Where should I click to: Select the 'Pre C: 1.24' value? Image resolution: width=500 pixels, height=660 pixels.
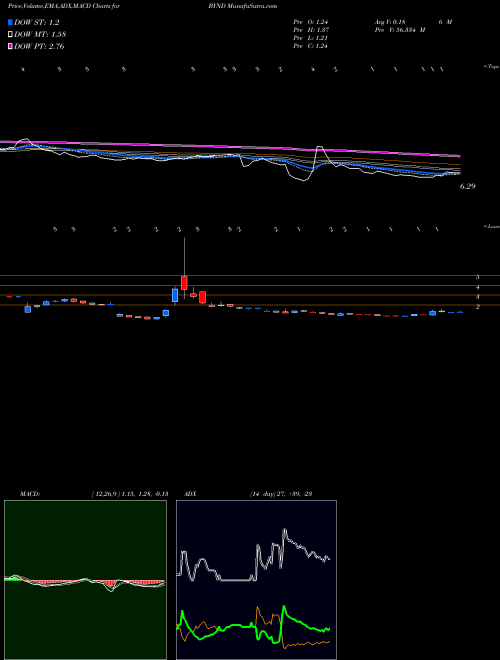[311, 46]
